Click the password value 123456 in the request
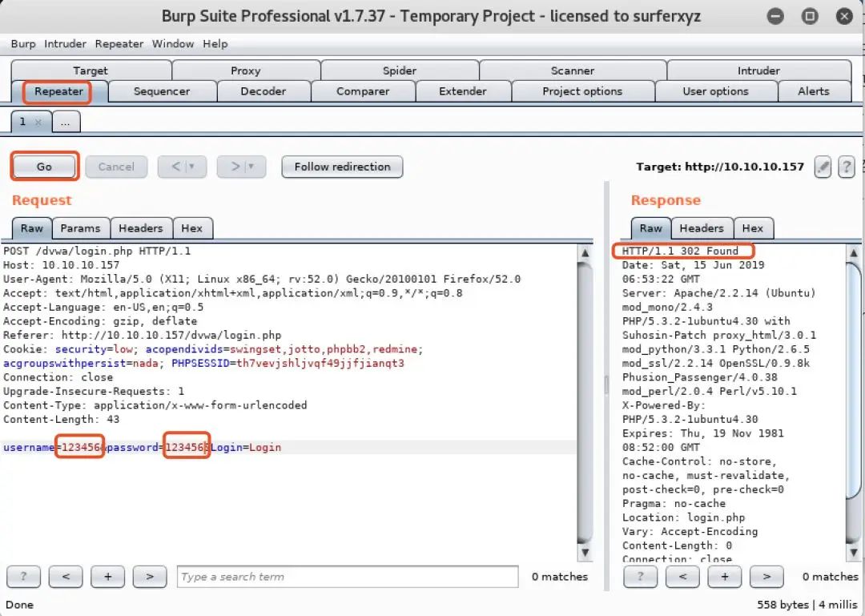 tap(185, 447)
